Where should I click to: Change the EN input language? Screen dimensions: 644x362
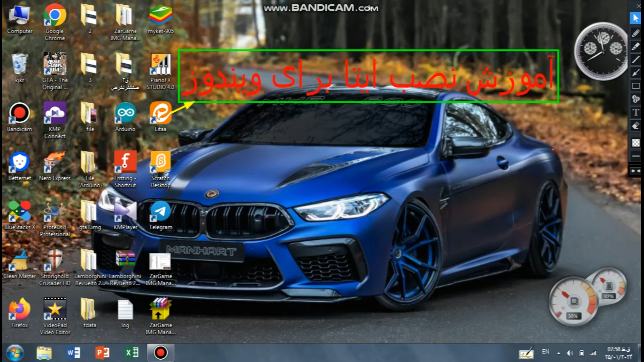coord(545,352)
